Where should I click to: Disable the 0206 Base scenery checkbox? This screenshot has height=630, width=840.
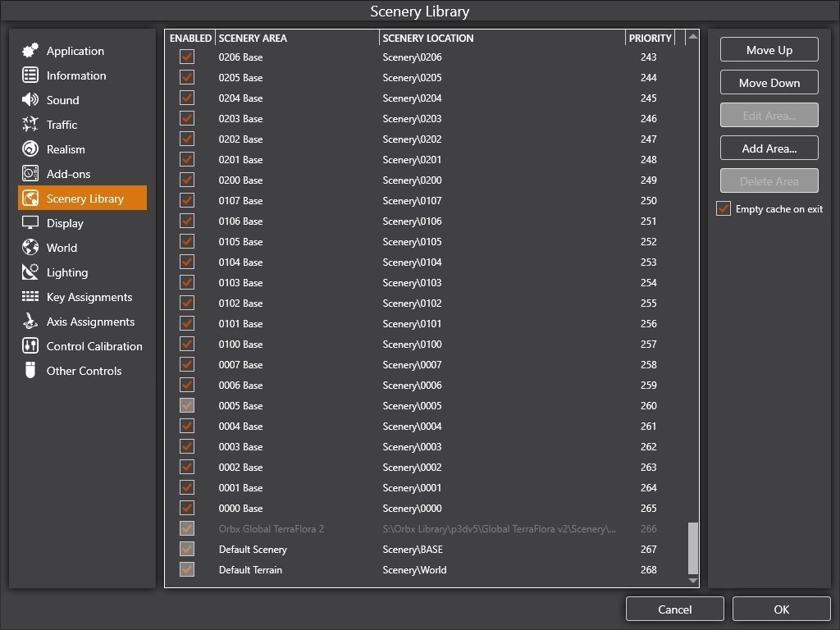click(187, 57)
